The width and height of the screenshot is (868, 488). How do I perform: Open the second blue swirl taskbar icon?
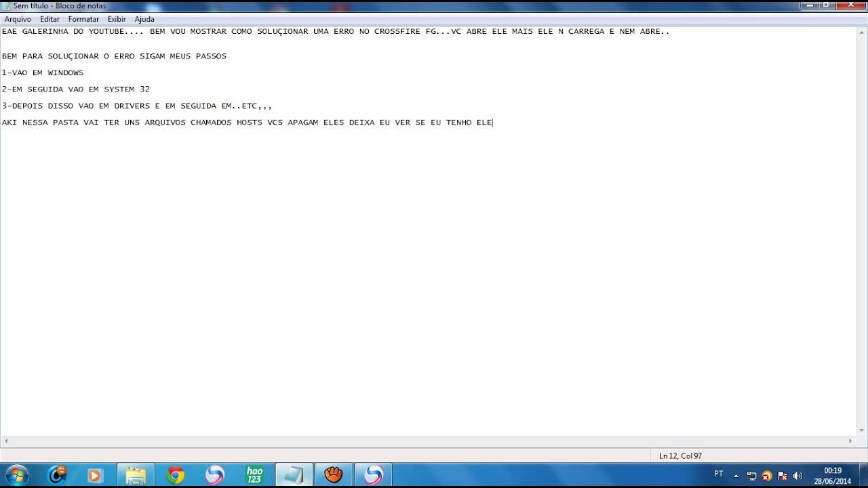coord(374,475)
